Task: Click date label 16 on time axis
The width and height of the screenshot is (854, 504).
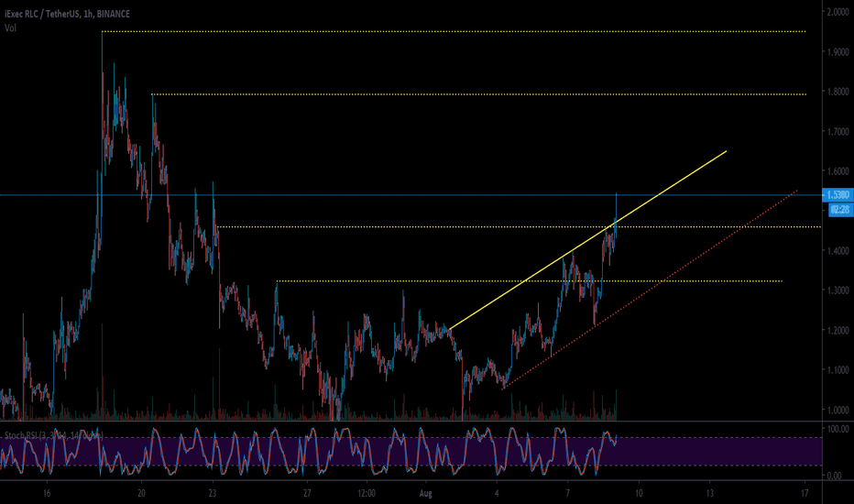Action: tap(47, 494)
